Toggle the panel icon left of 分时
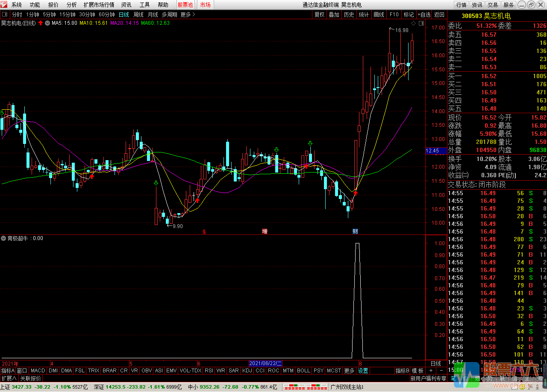547x392 pixels. point(5,15)
